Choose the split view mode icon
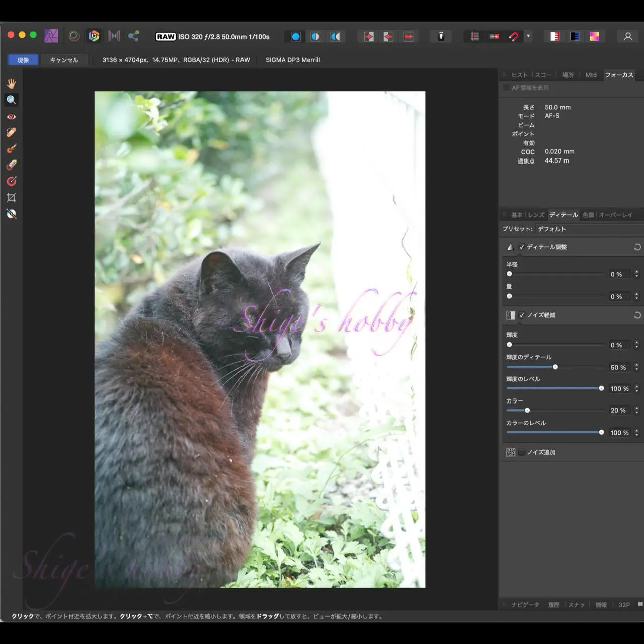This screenshot has height=644, width=644. (315, 36)
